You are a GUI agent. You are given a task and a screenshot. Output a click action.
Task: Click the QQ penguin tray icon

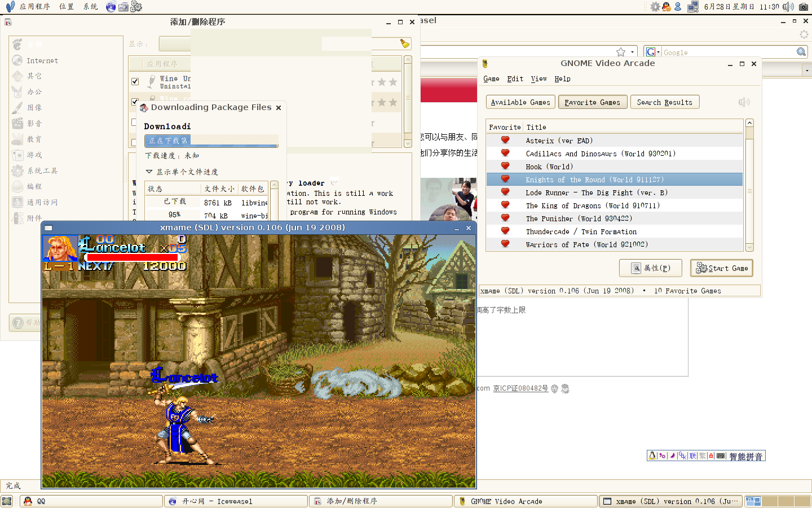coord(667,7)
